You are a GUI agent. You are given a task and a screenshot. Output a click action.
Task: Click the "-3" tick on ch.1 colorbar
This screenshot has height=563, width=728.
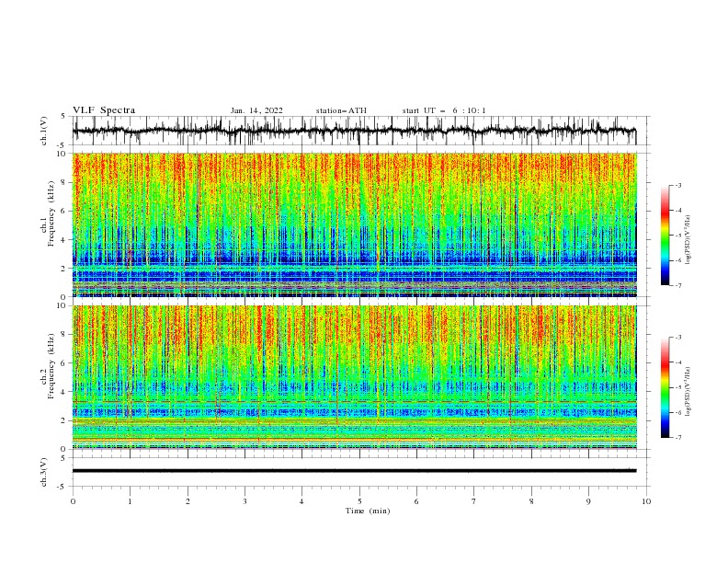tap(678, 185)
